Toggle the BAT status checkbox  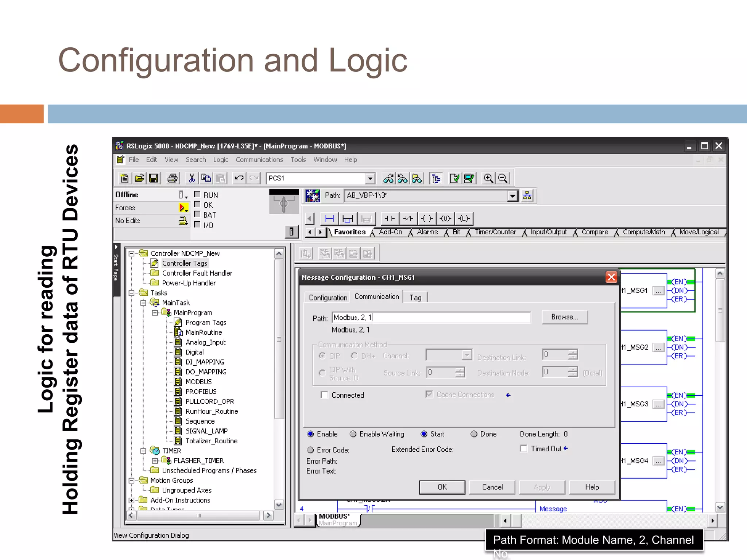point(197,214)
